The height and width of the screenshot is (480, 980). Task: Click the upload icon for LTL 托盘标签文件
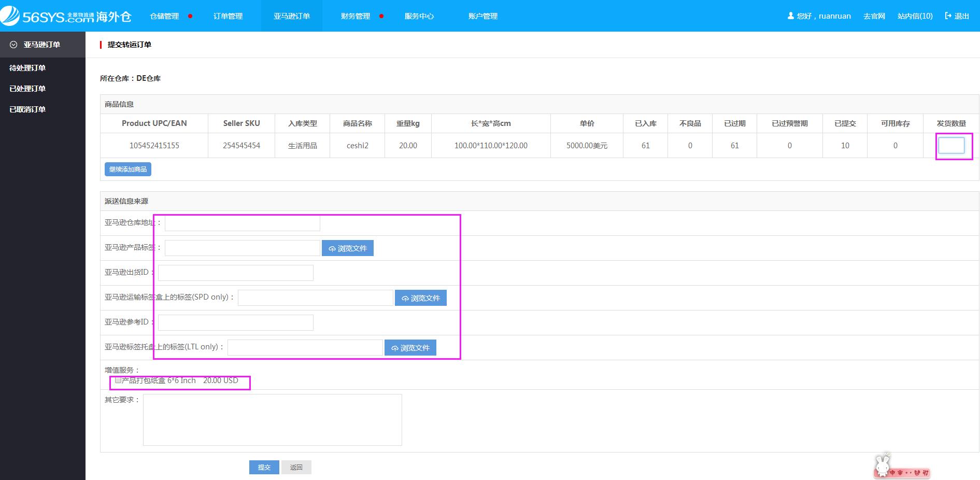tap(395, 347)
